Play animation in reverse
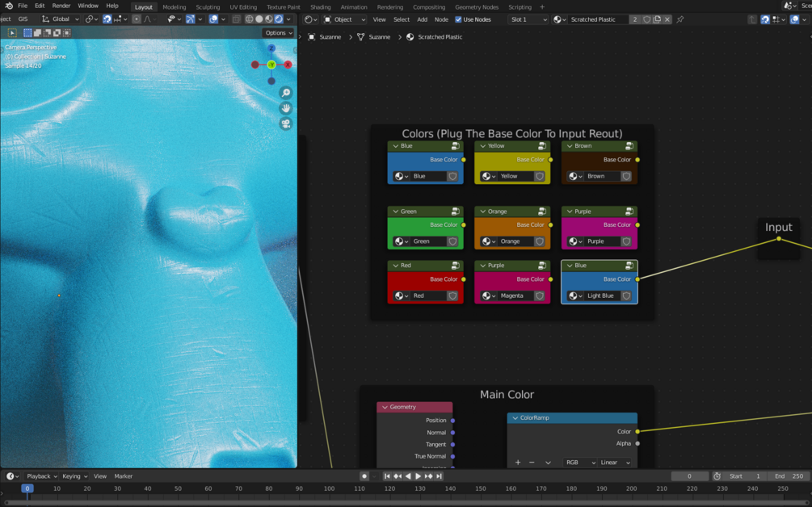The width and height of the screenshot is (812, 507). [x=408, y=476]
